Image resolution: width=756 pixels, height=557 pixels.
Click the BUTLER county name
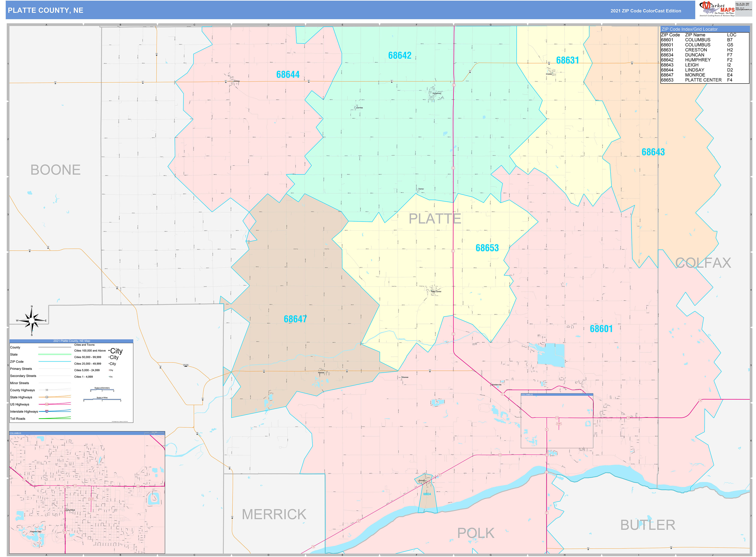click(x=648, y=525)
